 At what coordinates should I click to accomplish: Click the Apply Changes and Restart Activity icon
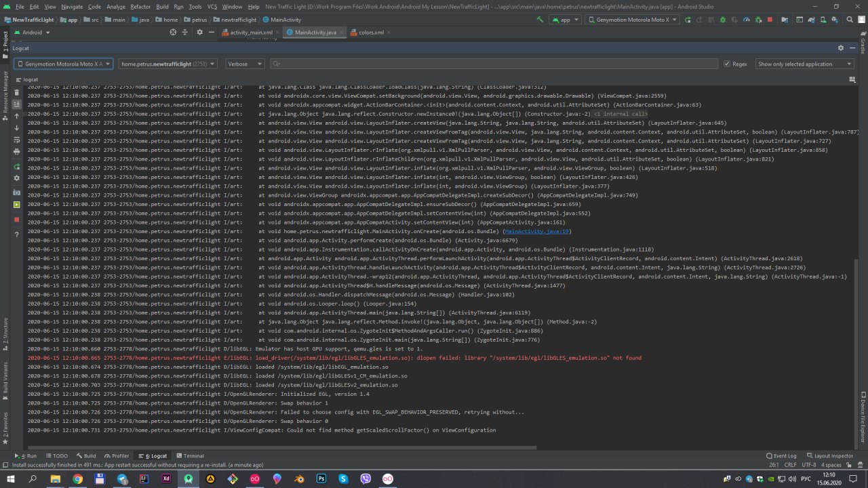(x=699, y=20)
